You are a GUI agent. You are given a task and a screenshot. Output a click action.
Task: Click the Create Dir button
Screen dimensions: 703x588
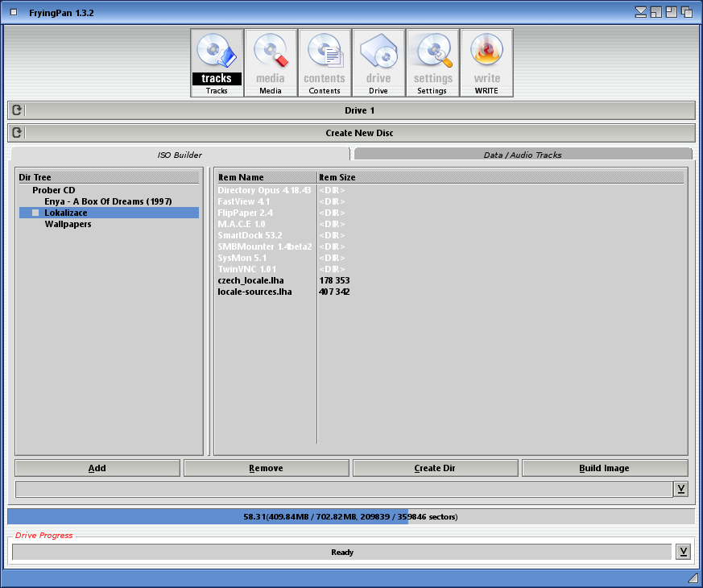435,468
